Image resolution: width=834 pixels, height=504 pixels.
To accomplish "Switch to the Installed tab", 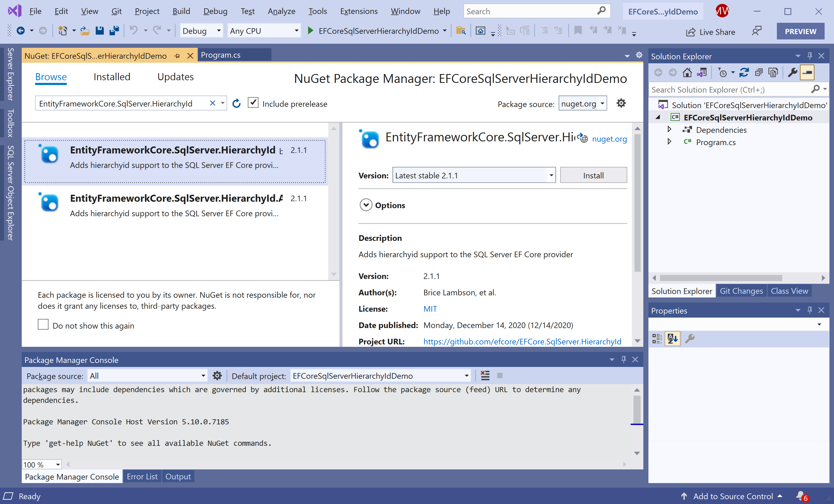I will tap(112, 77).
